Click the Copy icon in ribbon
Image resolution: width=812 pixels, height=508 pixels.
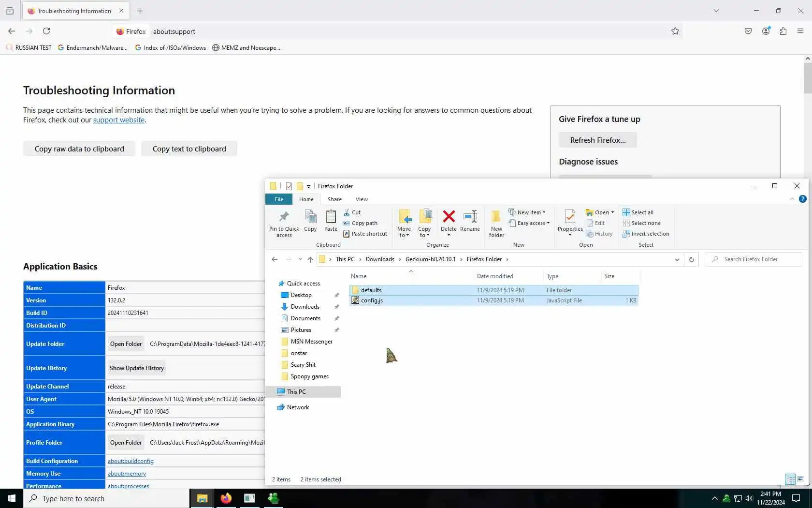310,221
